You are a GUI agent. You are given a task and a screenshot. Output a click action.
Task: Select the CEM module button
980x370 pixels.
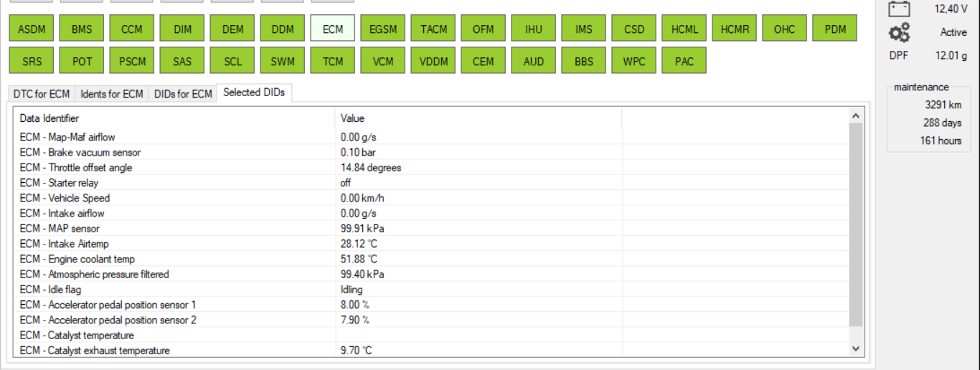[x=484, y=62]
